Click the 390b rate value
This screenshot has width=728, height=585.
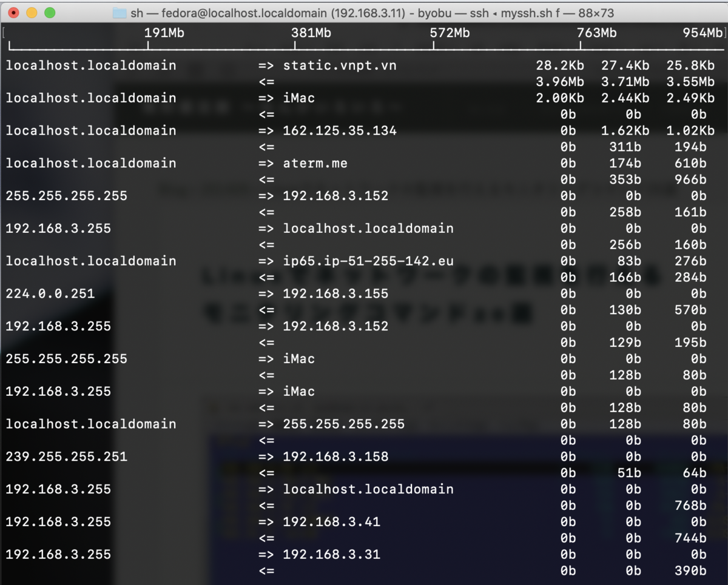690,571
